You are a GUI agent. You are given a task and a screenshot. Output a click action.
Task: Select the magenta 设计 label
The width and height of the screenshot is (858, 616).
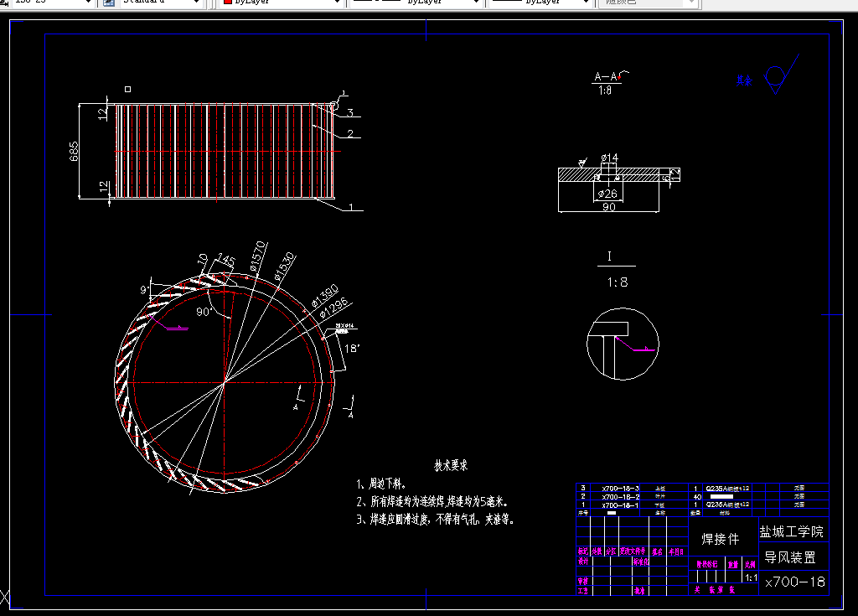583,562
